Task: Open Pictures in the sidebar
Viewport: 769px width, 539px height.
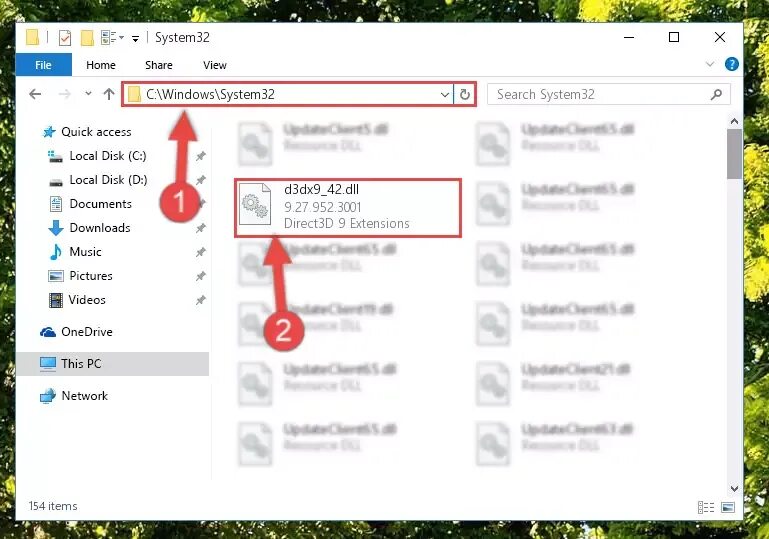Action: (91, 276)
